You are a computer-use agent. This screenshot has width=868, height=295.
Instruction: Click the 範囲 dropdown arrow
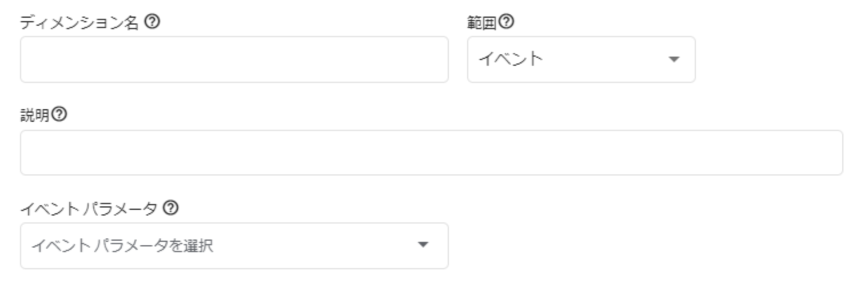point(674,59)
